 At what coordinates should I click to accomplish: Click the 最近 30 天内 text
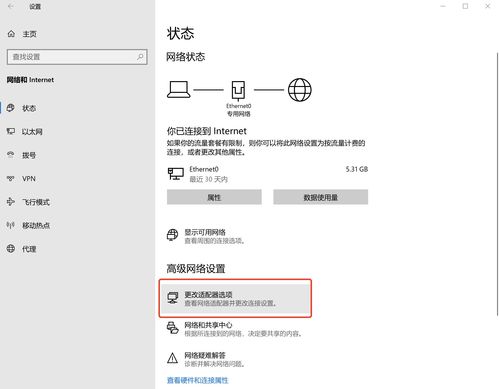209,179
